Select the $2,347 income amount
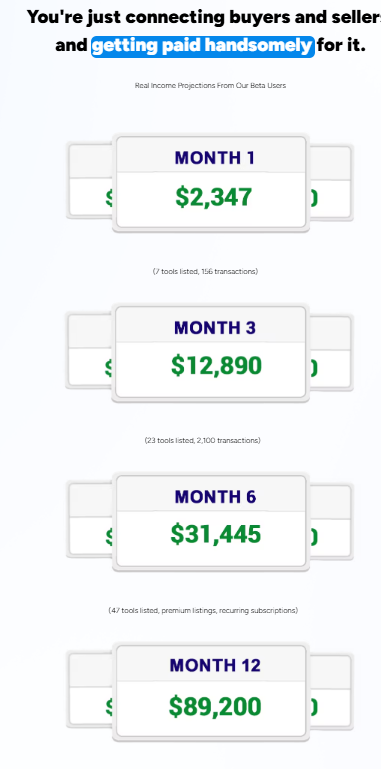Screen dimensions: 381x769 coord(214,197)
